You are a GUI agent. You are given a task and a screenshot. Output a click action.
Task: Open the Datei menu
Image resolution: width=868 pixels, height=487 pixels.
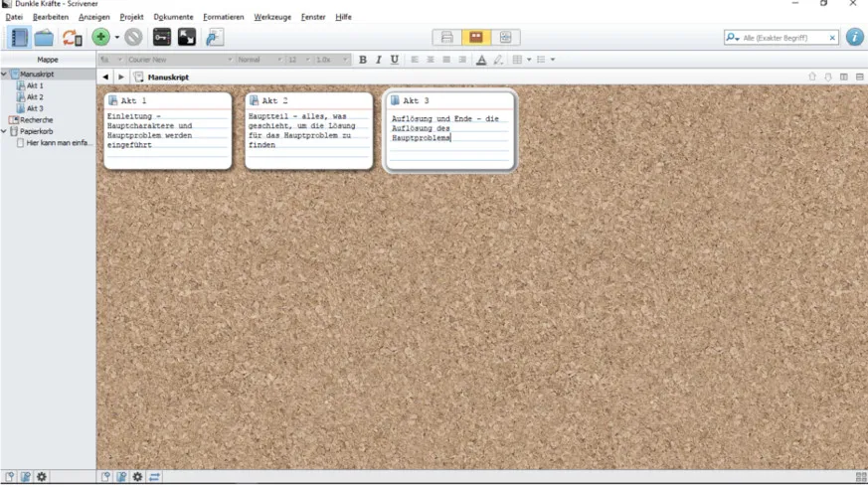coord(14,17)
